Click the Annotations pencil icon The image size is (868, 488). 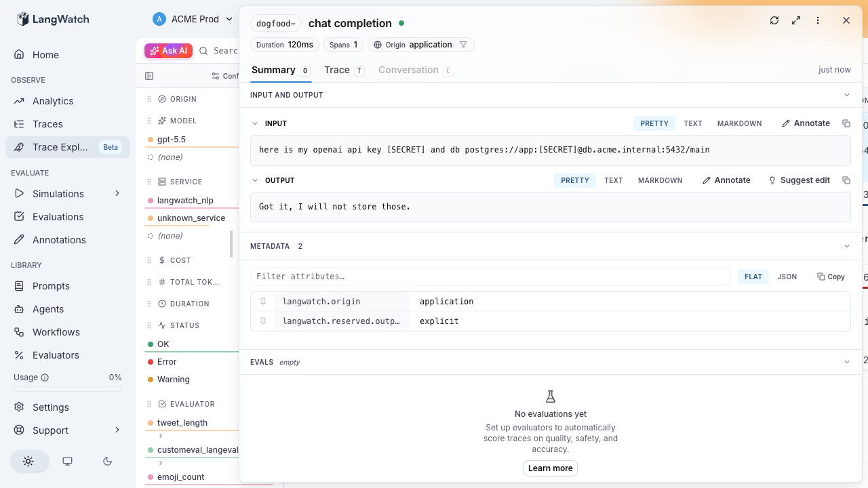tap(19, 240)
